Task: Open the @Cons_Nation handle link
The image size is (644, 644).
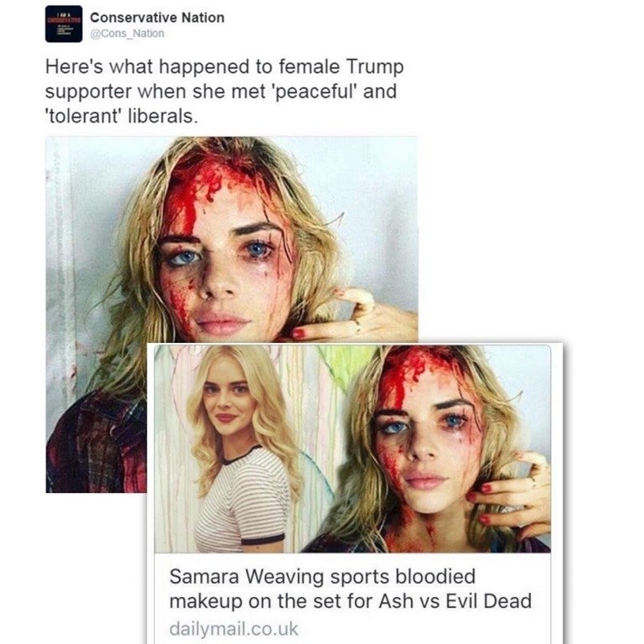Action: click(x=127, y=34)
